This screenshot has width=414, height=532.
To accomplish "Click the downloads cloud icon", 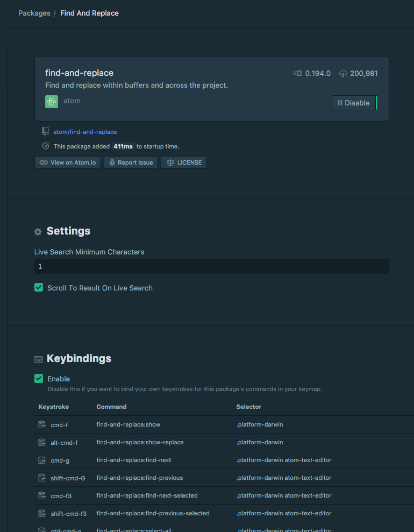I will pyautogui.click(x=343, y=73).
